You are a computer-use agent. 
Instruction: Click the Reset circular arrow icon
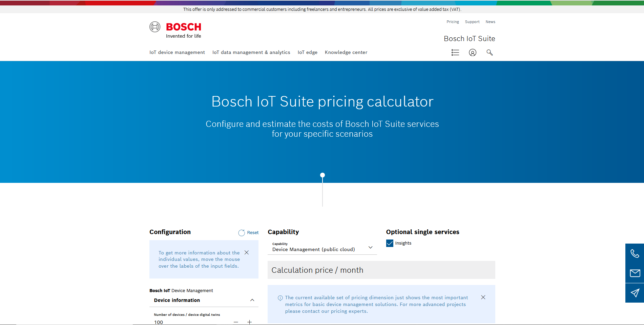242,233
